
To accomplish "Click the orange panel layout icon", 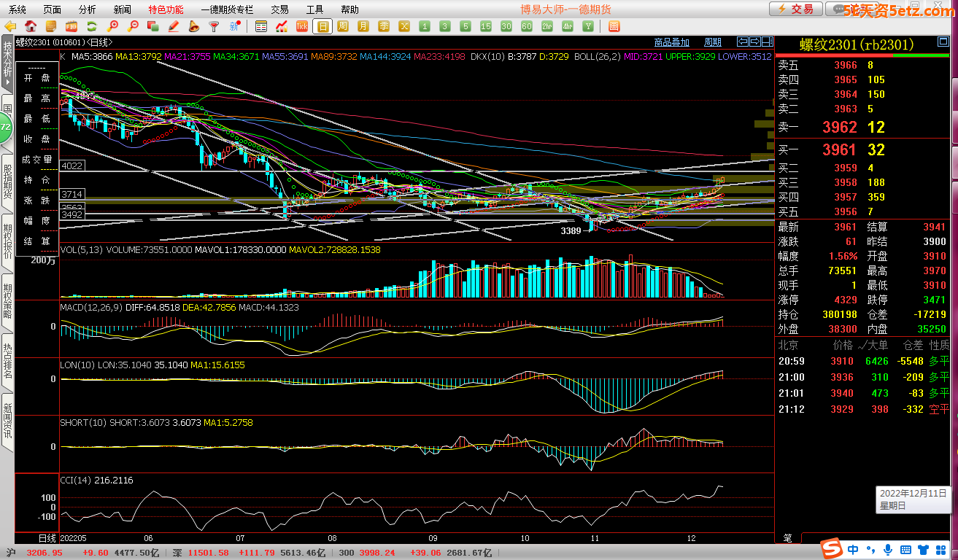I will coord(614,26).
